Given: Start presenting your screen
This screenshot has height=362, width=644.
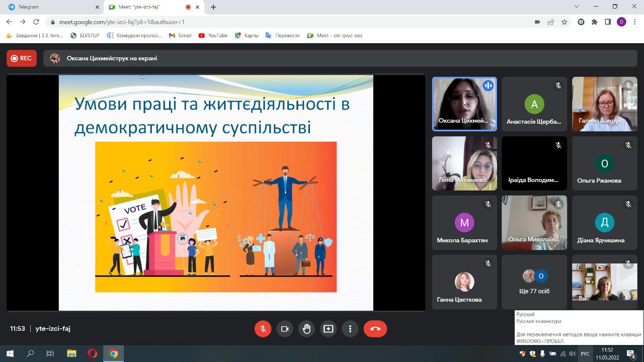Looking at the screenshot, I should 328,329.
